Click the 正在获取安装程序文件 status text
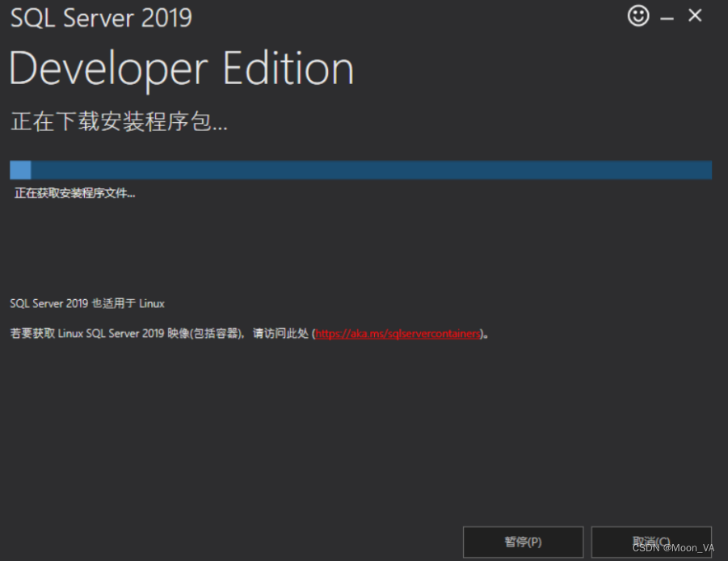Screen dimensions: 728x561 [75, 193]
